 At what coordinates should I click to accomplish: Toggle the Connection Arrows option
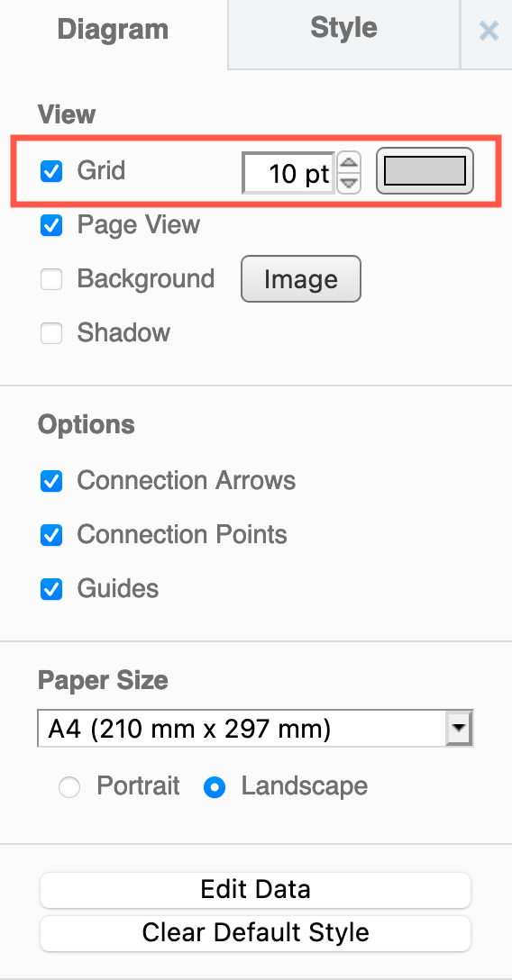click(x=51, y=481)
